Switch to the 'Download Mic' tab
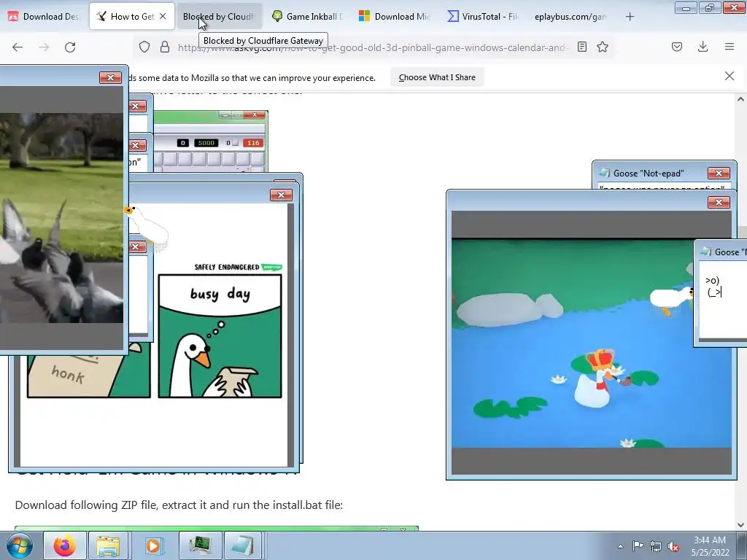 click(x=395, y=17)
